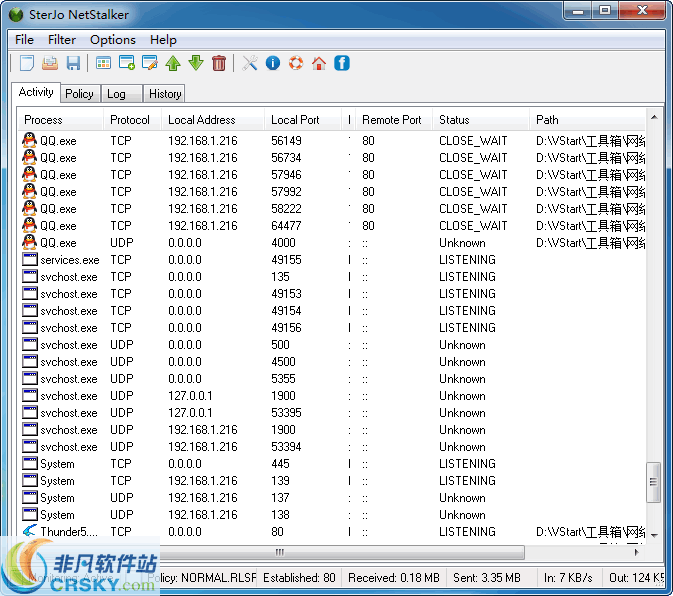This screenshot has width=673, height=596.
Task: Click the green Move Up arrow
Action: (x=173, y=63)
